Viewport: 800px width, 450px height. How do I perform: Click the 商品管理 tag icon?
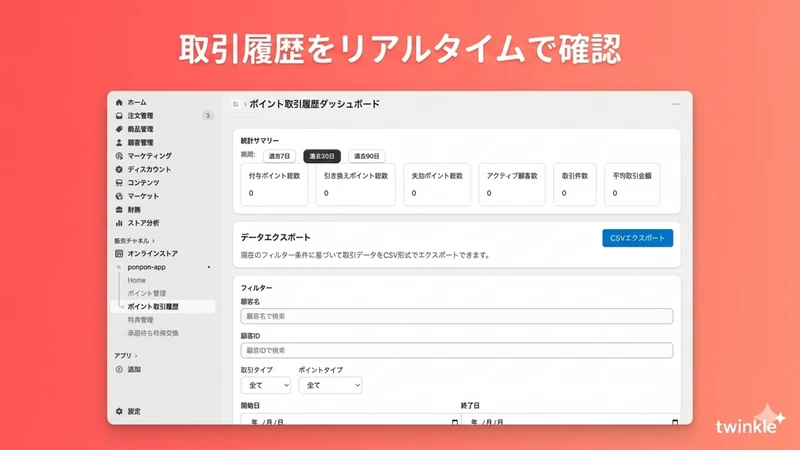click(x=119, y=129)
